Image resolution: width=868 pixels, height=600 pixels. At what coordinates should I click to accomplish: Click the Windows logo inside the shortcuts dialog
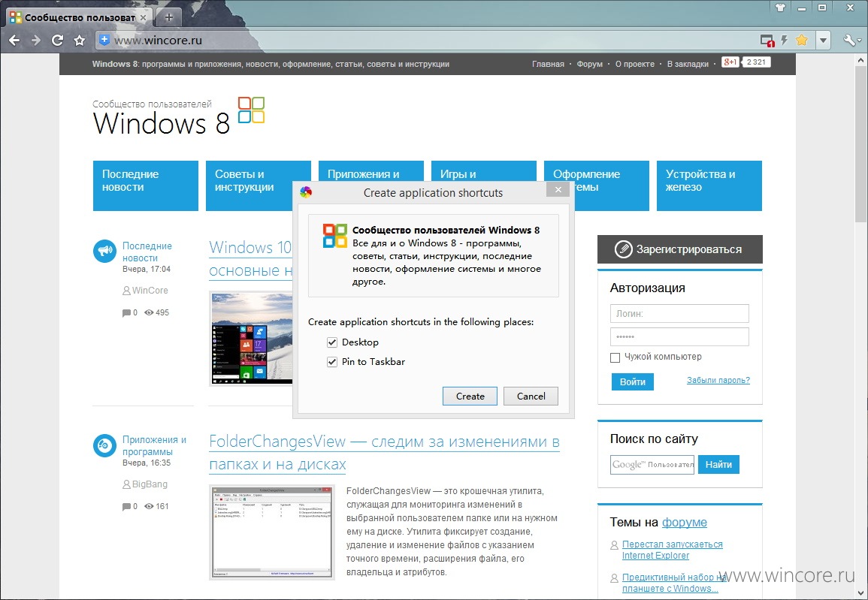[335, 236]
